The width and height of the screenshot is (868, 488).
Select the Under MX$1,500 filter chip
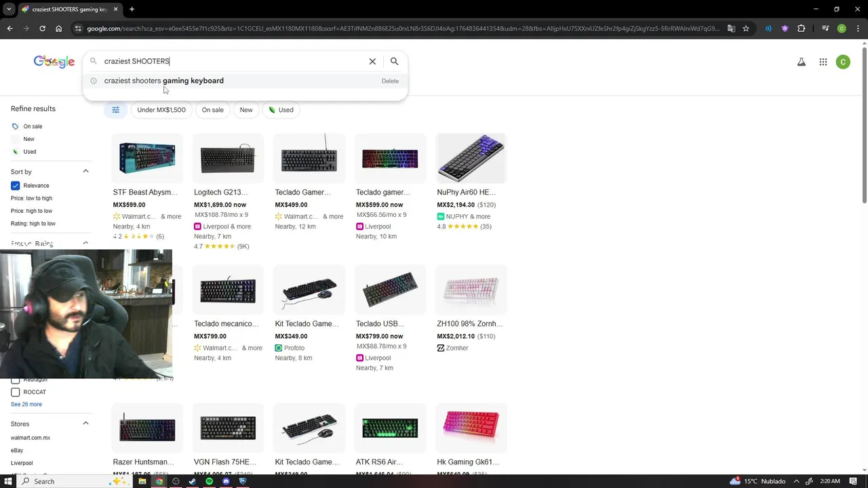click(x=161, y=110)
